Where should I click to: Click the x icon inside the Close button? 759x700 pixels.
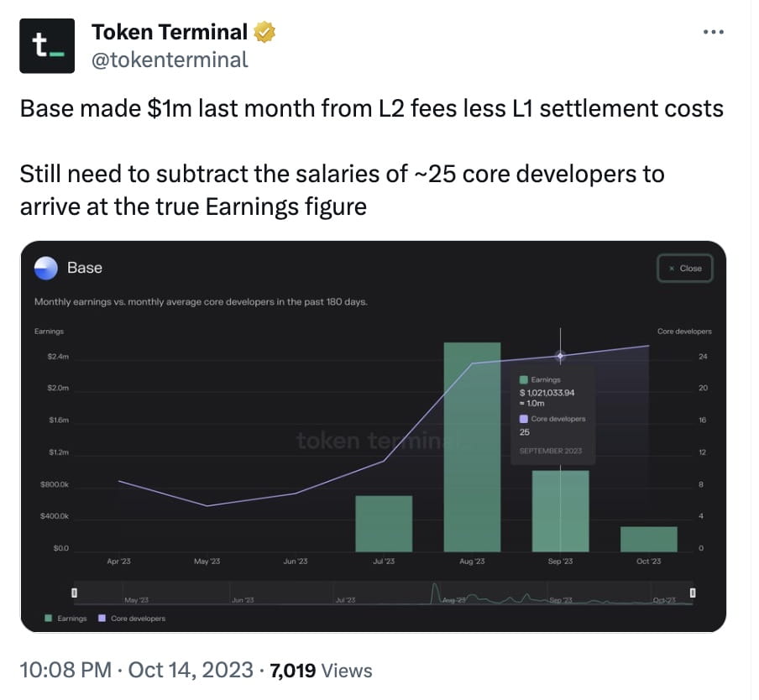pyautogui.click(x=670, y=269)
